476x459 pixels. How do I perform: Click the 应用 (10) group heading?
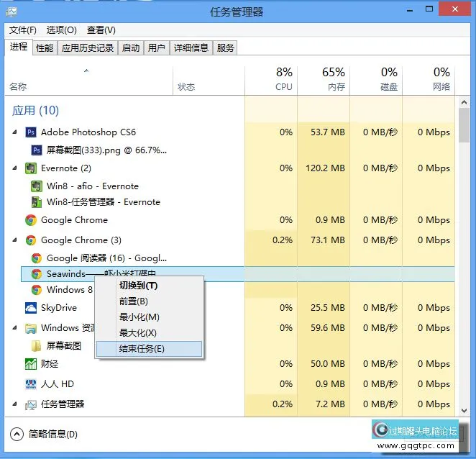point(35,110)
